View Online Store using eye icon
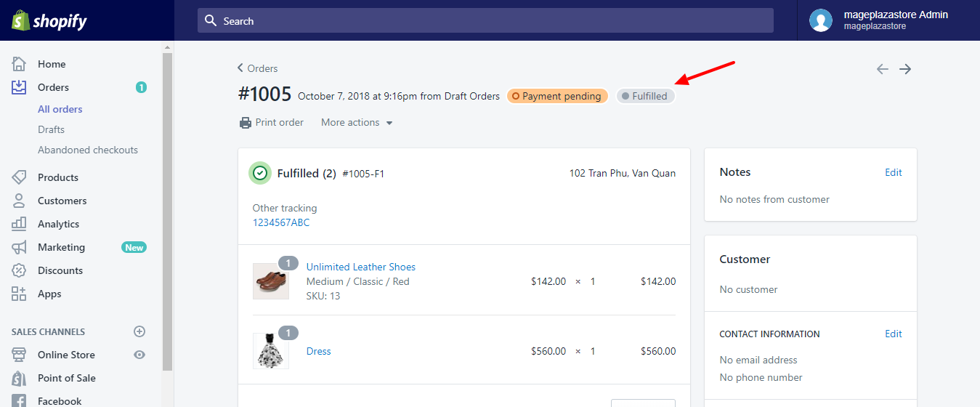The height and width of the screenshot is (407, 980). click(139, 355)
